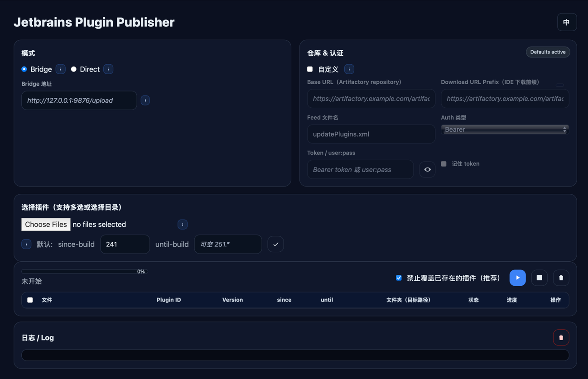Click the Defaults active badge
The image size is (588, 379).
coord(548,52)
